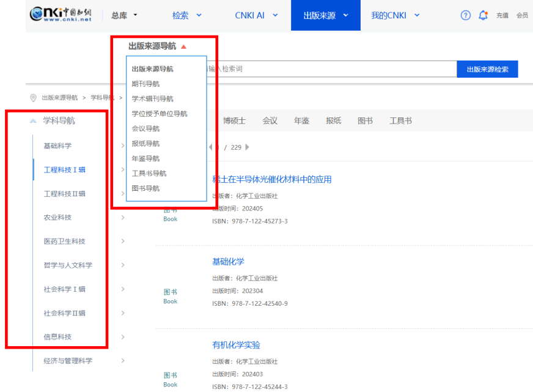
Task: Switch to the 会议 tab
Action: (x=270, y=121)
